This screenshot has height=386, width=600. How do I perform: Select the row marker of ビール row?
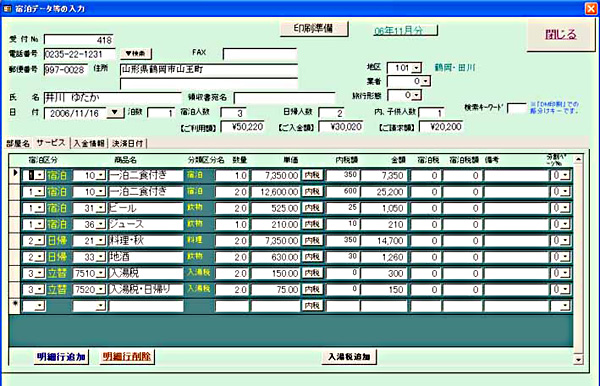pyautogui.click(x=15, y=208)
